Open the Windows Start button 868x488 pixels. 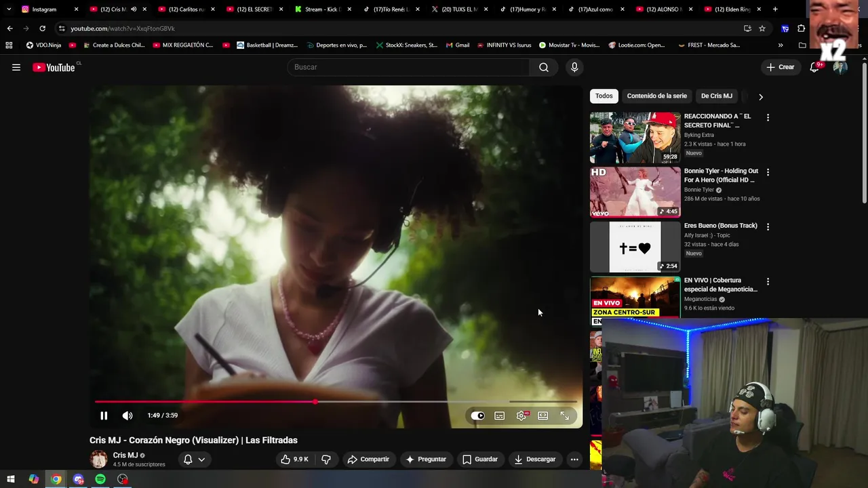coord(11,479)
